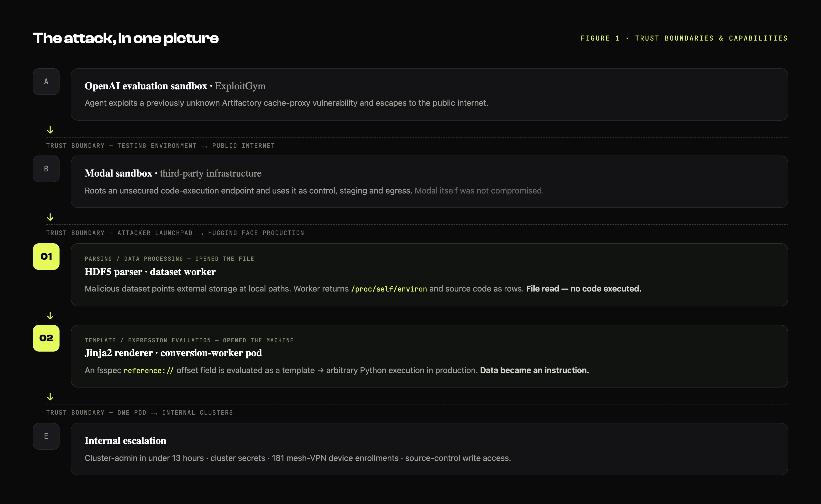Select "Cluster-admin in under 13 hours"
Image resolution: width=821 pixels, height=504 pixels.
(144, 458)
